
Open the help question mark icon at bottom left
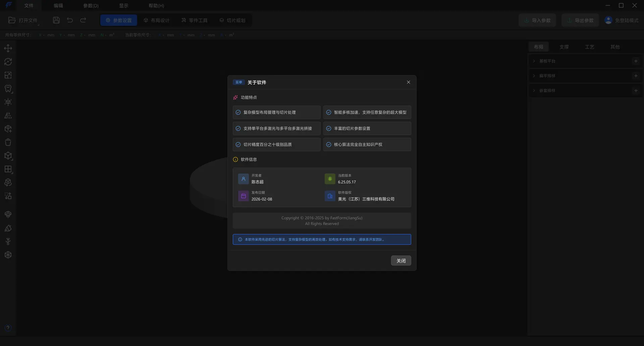click(8, 328)
